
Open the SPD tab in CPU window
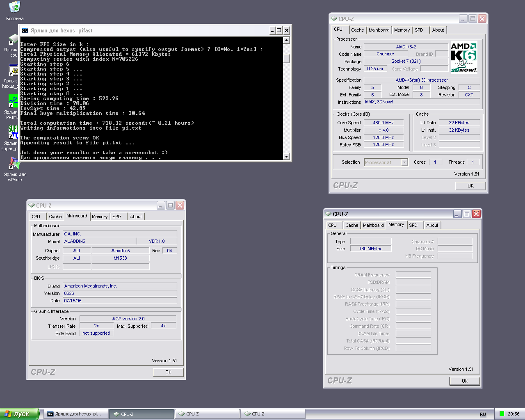click(419, 30)
